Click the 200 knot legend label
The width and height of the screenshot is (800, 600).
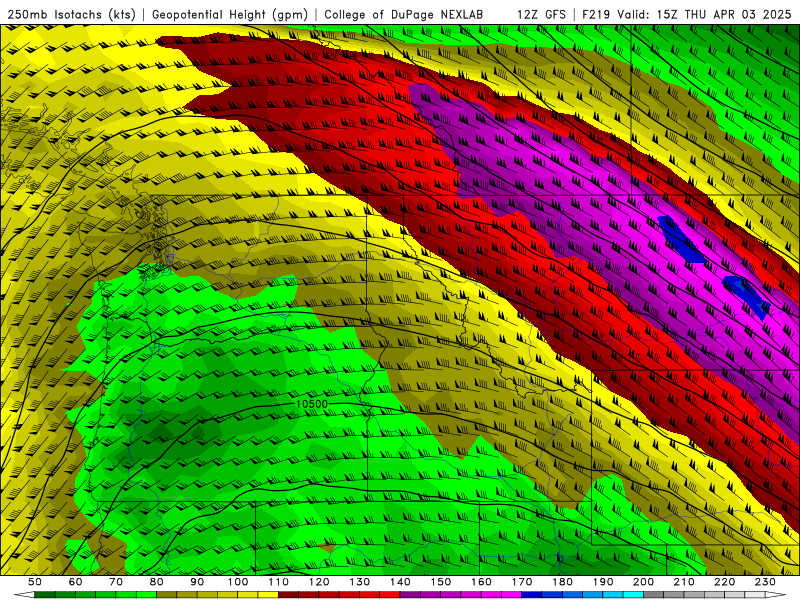pos(643,582)
